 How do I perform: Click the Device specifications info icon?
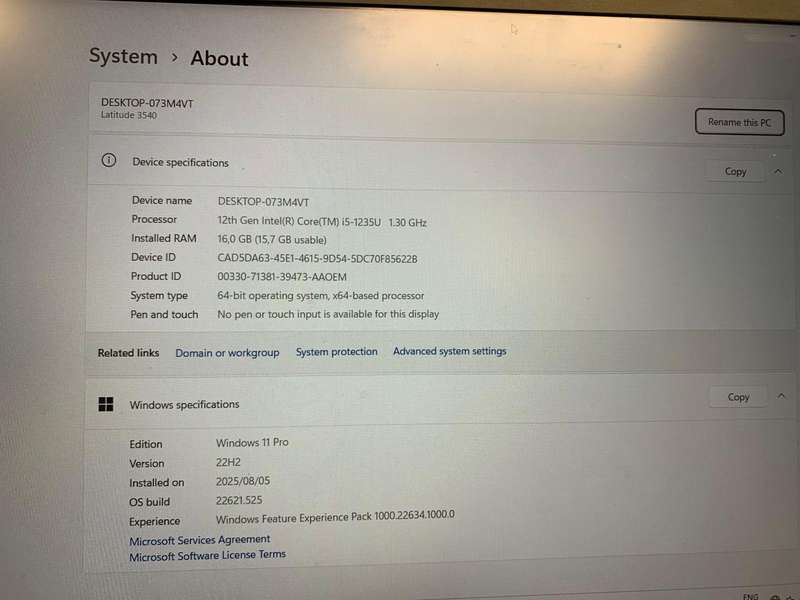coord(109,160)
